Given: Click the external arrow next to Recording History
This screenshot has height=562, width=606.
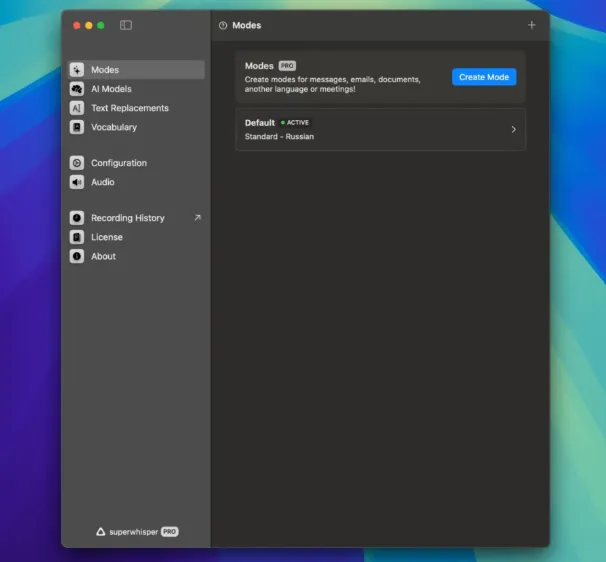Looking at the screenshot, I should (x=197, y=218).
